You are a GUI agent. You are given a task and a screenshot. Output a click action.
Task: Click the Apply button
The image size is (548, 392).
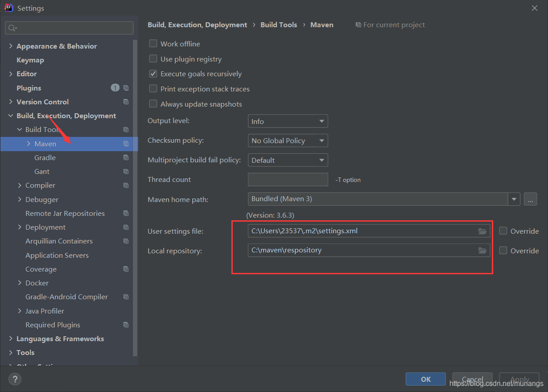[x=519, y=379]
